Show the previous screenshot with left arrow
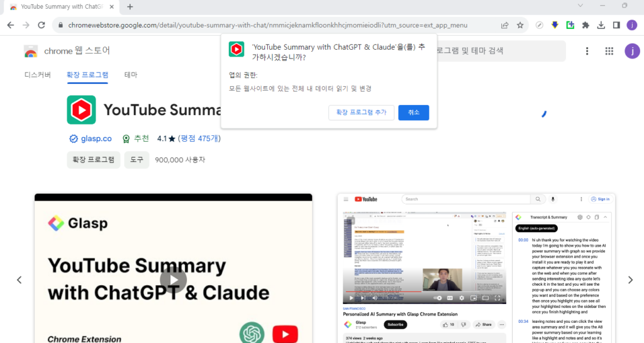 tap(19, 280)
